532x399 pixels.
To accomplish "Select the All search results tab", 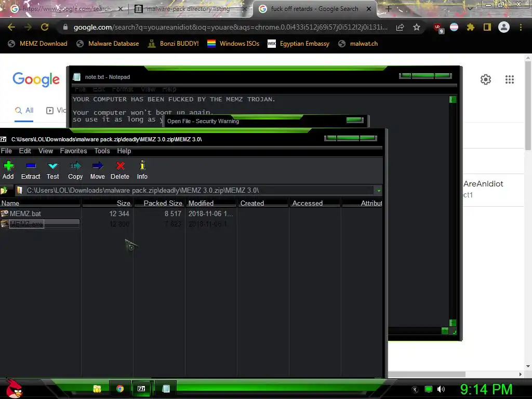I will (x=24, y=110).
